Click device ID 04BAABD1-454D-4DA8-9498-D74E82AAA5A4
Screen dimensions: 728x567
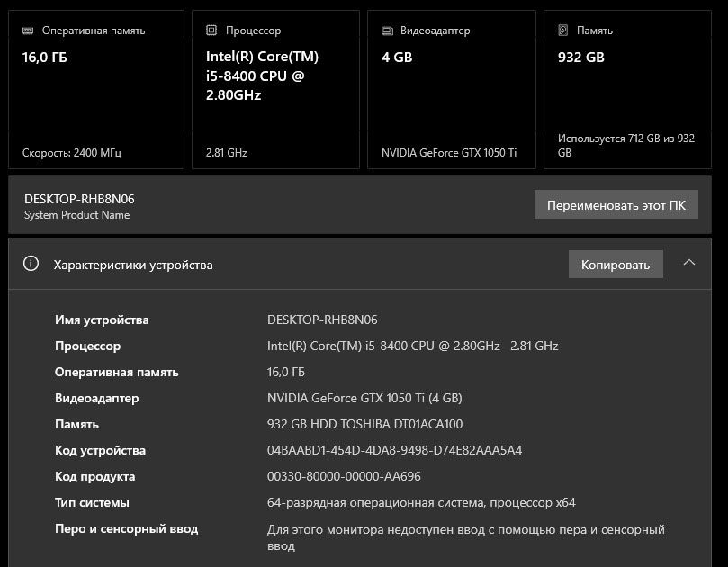[395, 450]
